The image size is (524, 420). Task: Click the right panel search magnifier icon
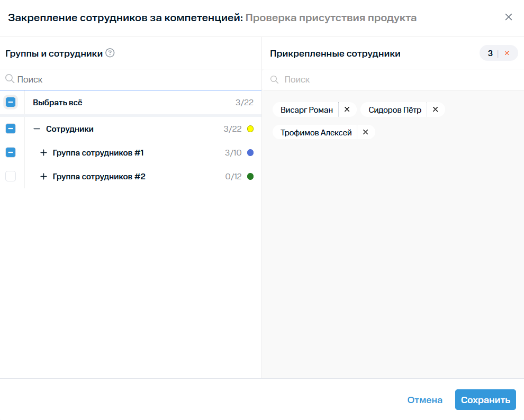tap(274, 79)
